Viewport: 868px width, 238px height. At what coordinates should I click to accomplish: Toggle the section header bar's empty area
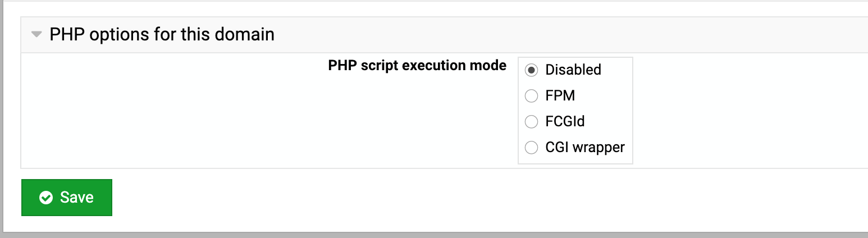[561, 35]
